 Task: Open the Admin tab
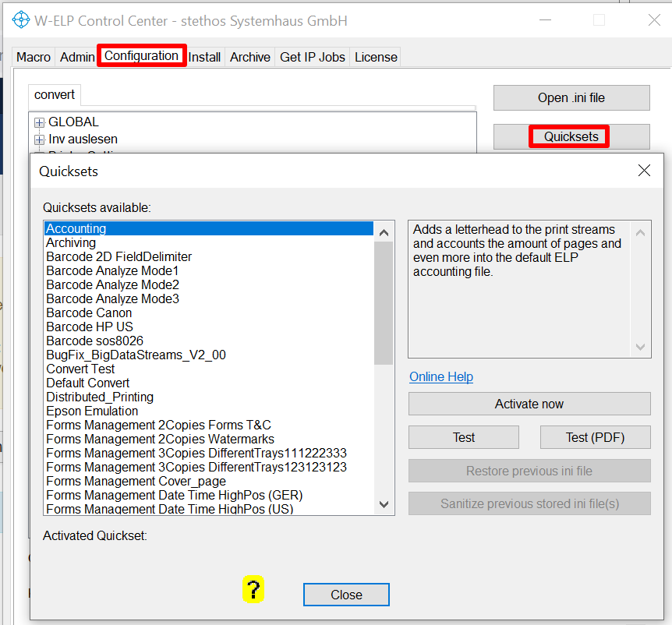coord(77,57)
